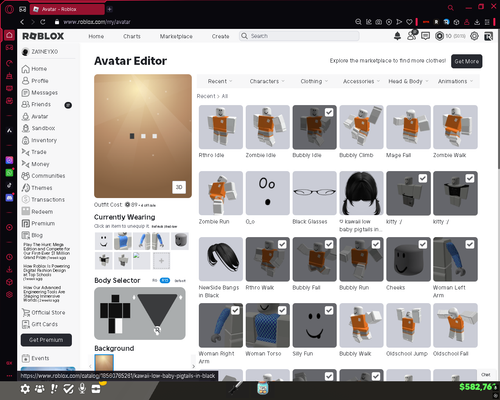Open Discord in Opera sidebar

9,198
